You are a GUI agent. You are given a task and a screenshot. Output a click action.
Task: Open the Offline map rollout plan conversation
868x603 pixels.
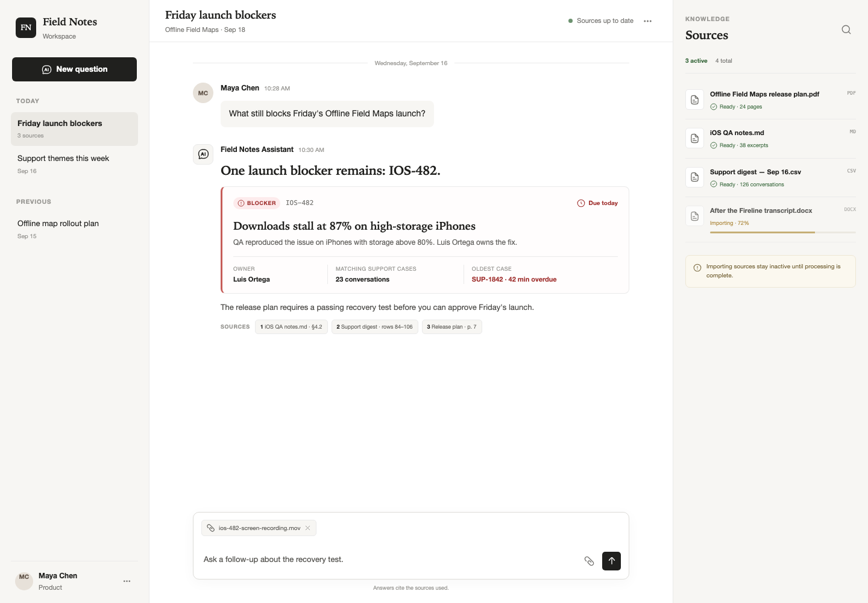point(74,229)
